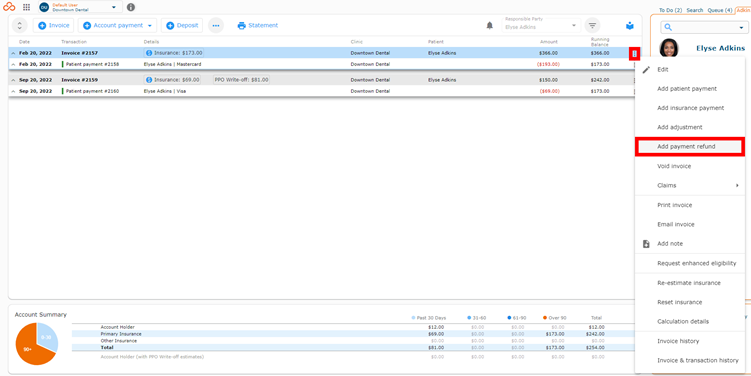Collapse Invoice #2157 row chevron
This screenshot has height=376, width=751.
point(13,53)
